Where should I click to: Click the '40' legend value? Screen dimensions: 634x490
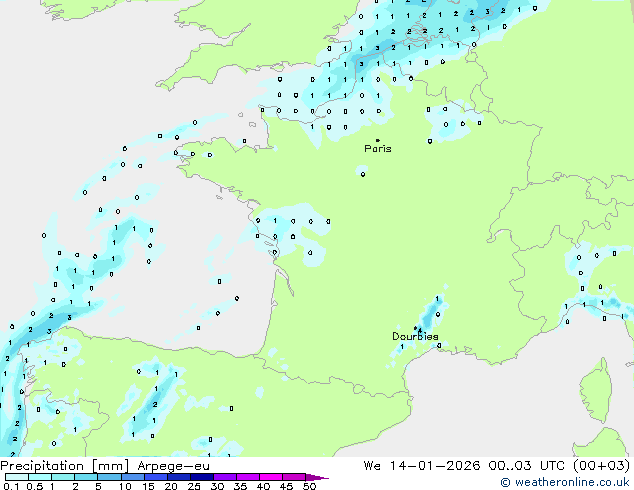tap(263, 486)
